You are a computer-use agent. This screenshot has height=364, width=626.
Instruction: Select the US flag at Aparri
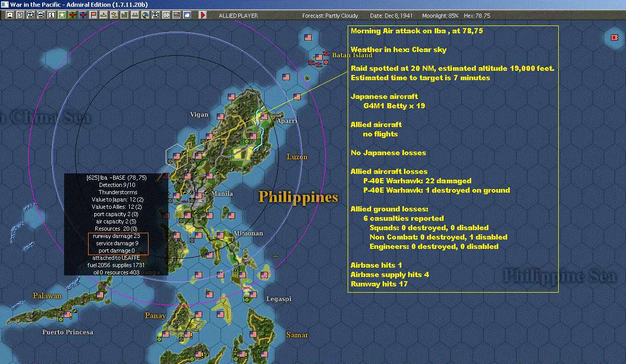pyautogui.click(x=264, y=116)
